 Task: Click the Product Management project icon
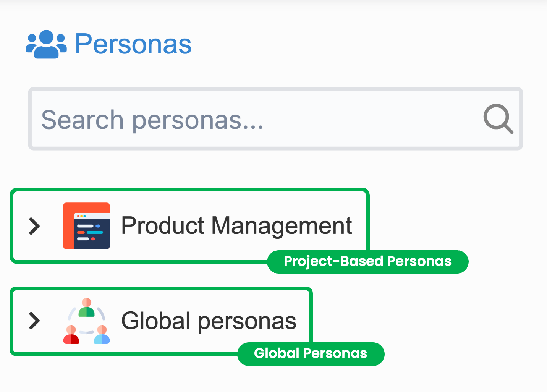(x=87, y=226)
